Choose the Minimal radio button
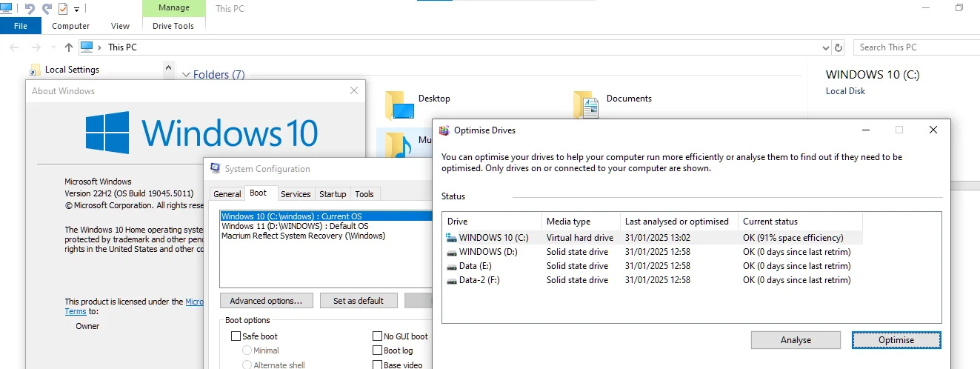The width and height of the screenshot is (980, 369). [x=247, y=350]
